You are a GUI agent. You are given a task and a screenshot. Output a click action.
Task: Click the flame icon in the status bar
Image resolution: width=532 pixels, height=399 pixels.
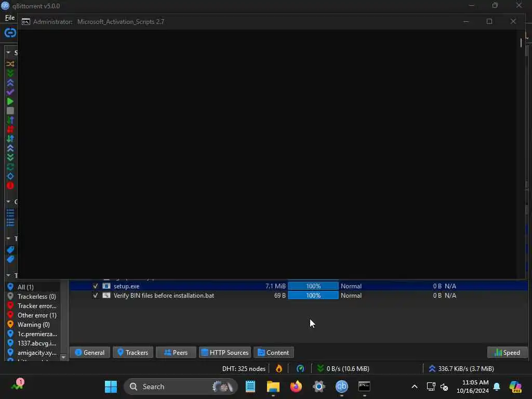pyautogui.click(x=279, y=368)
